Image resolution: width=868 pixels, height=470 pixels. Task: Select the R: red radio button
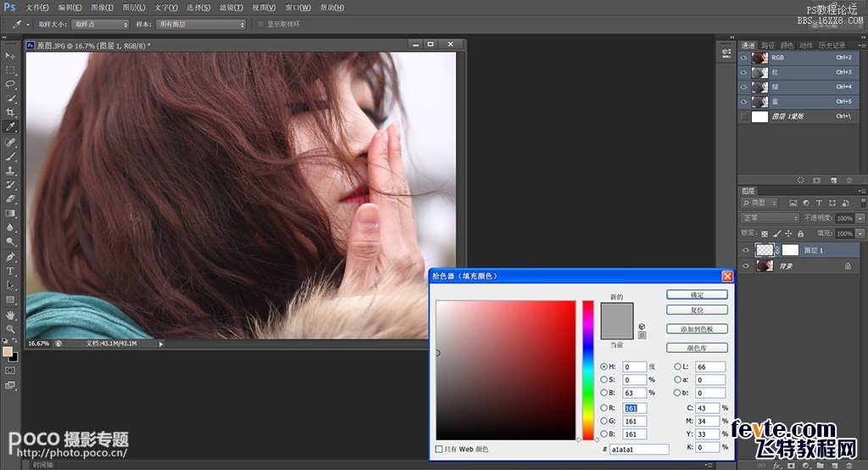604,407
